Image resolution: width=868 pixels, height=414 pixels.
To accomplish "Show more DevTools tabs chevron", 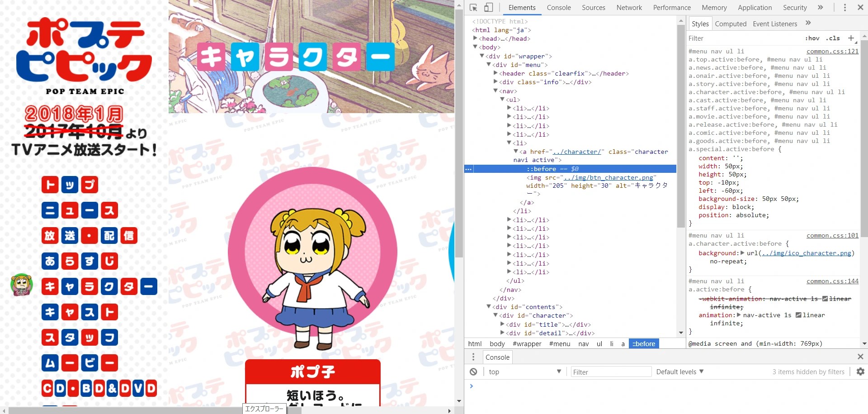I will pyautogui.click(x=821, y=8).
